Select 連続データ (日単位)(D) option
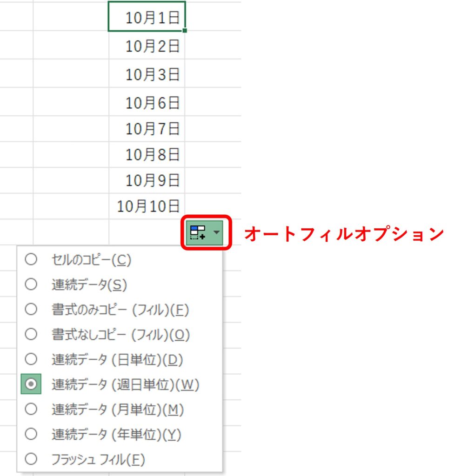 click(117, 359)
